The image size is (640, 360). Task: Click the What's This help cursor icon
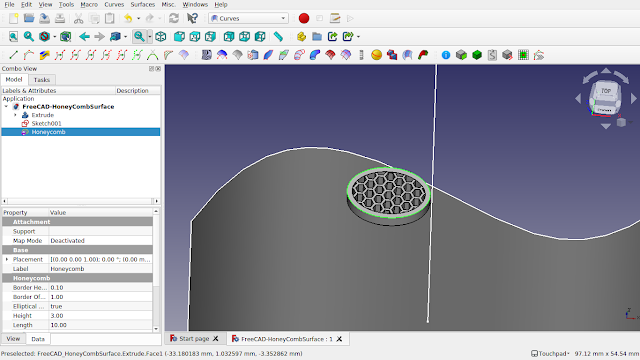[x=192, y=18]
